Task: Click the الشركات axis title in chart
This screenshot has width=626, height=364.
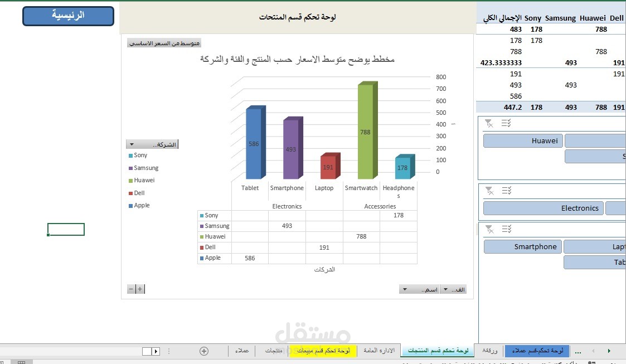Action: (x=324, y=270)
